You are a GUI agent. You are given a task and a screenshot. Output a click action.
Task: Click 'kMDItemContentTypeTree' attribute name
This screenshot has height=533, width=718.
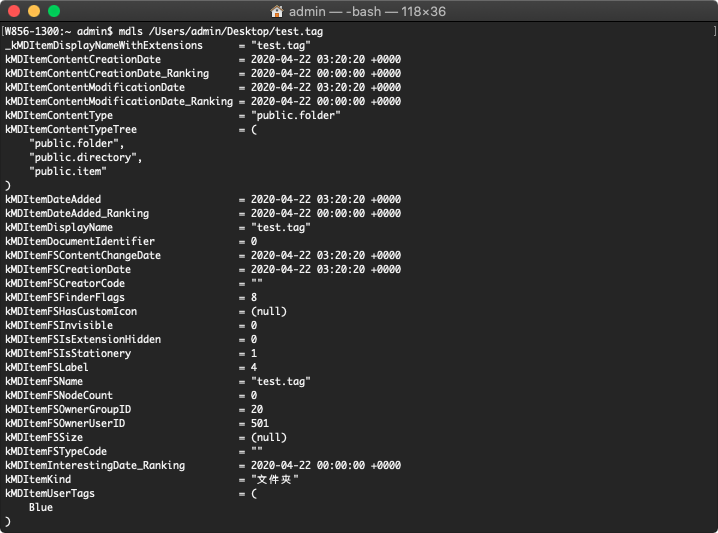[71, 130]
